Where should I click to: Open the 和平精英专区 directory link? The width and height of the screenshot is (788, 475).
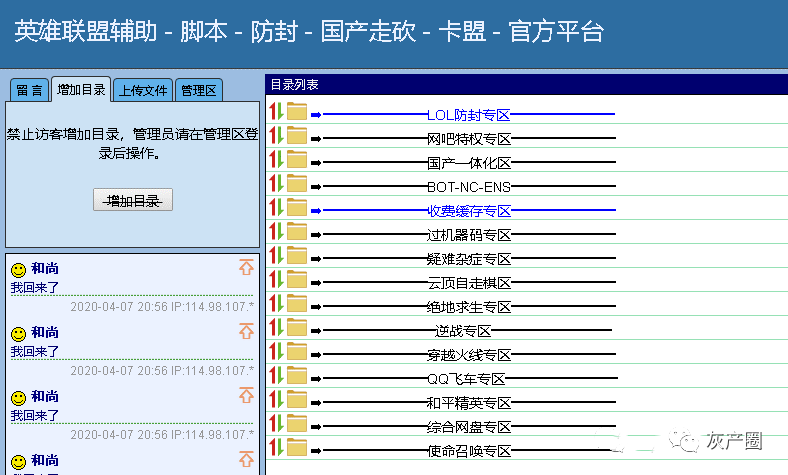468,403
